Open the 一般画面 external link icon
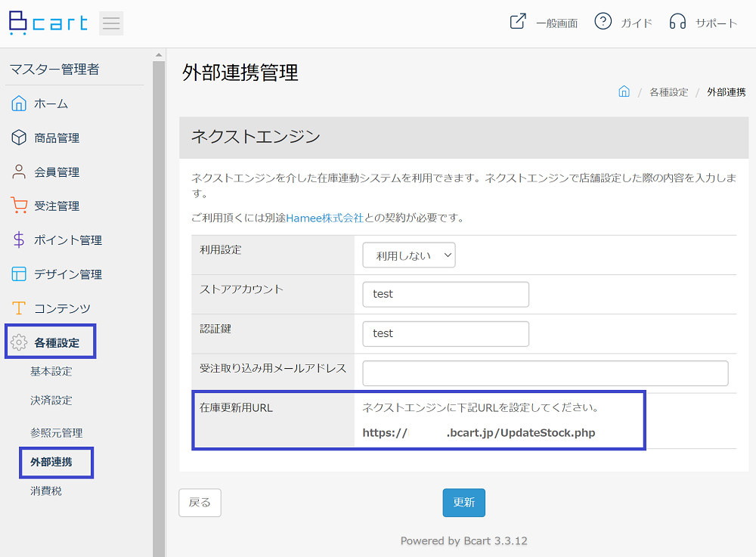 click(x=518, y=22)
